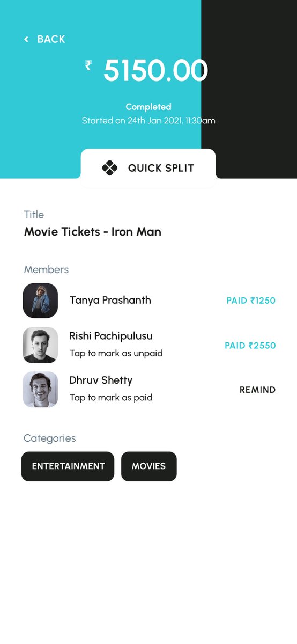Tap the Completed status label
Viewport: 297px width, 644px height.
point(148,107)
